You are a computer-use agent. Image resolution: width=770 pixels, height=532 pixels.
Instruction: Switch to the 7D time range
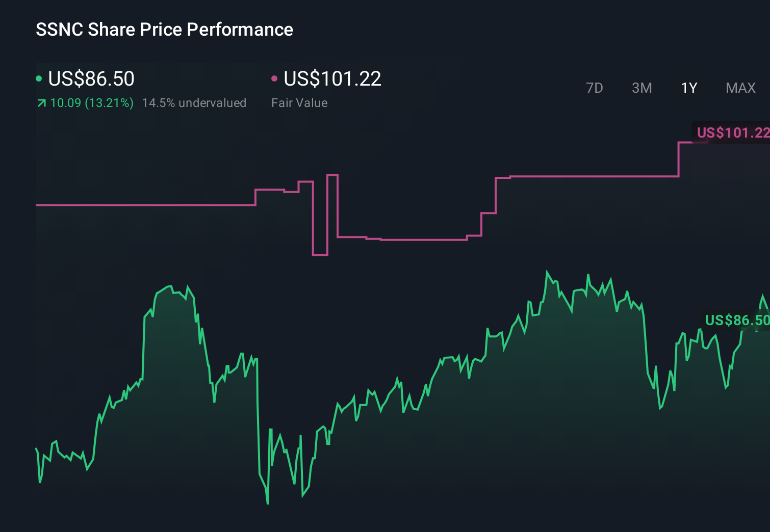(595, 88)
